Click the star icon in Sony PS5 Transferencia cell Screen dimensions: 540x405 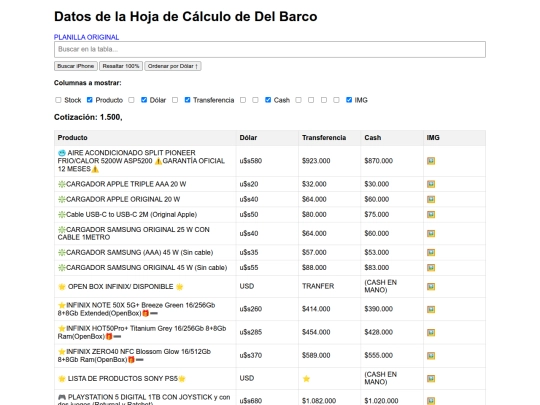click(x=306, y=378)
